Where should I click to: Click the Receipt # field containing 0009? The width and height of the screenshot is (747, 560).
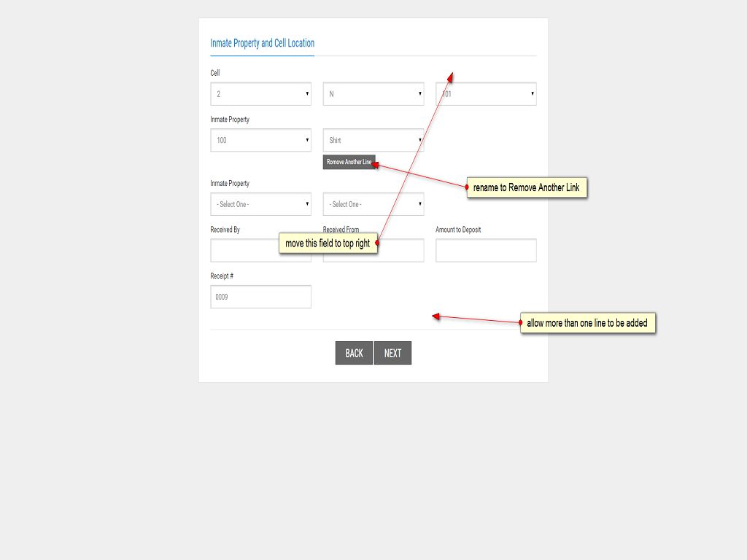(260, 297)
